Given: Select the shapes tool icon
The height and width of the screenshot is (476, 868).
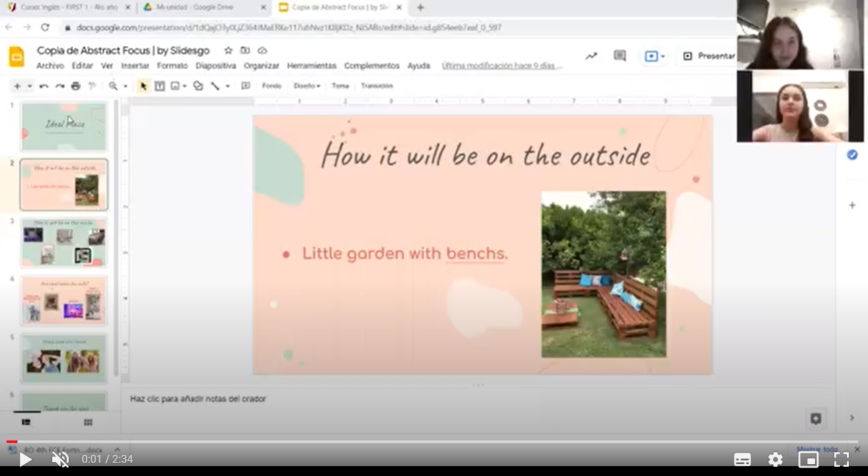Looking at the screenshot, I should pyautogui.click(x=198, y=86).
